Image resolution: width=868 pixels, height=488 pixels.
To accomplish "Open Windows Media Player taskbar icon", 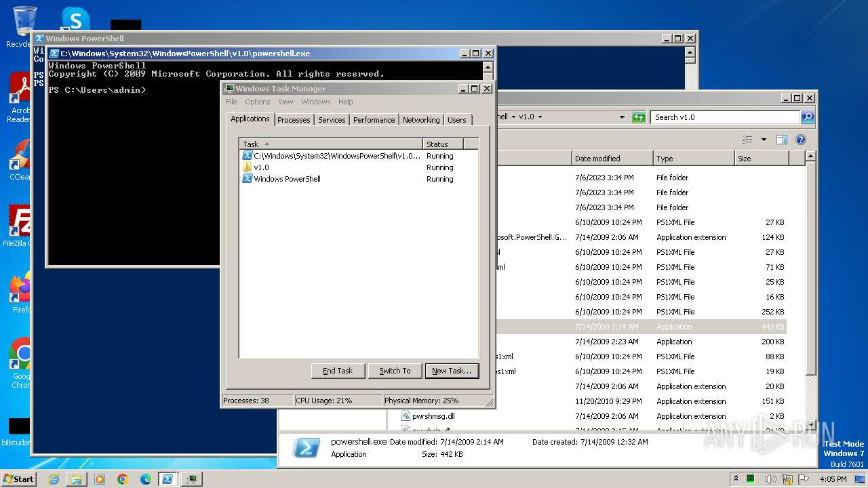I will click(x=100, y=479).
